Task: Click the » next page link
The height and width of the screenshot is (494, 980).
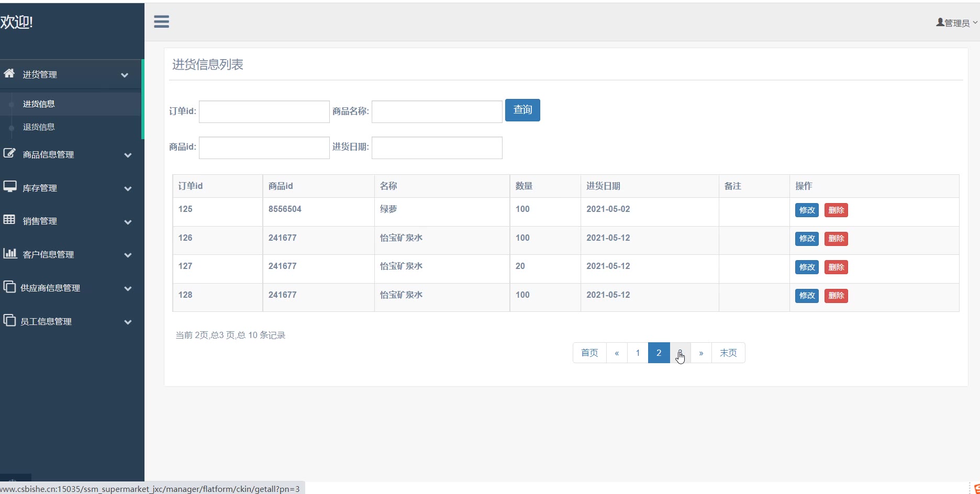Action: click(701, 353)
